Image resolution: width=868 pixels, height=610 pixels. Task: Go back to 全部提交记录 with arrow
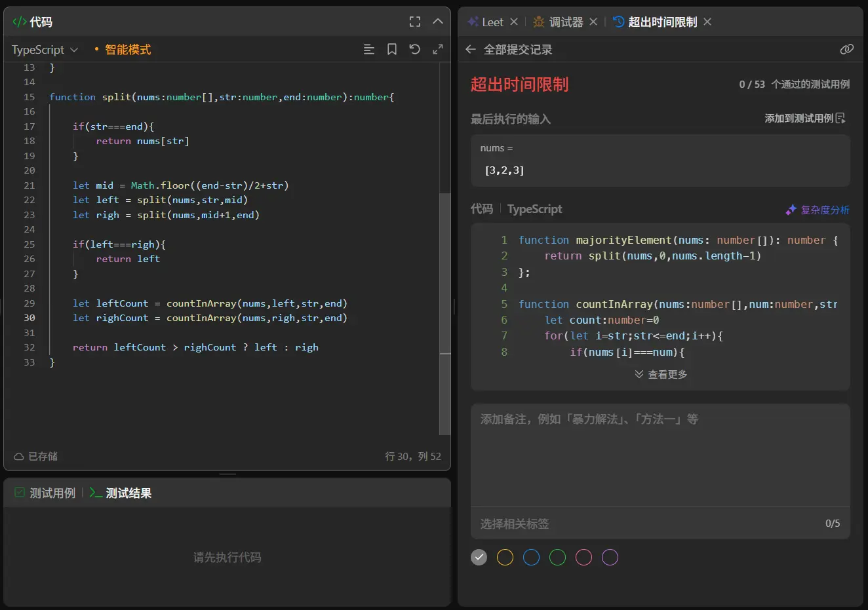470,50
